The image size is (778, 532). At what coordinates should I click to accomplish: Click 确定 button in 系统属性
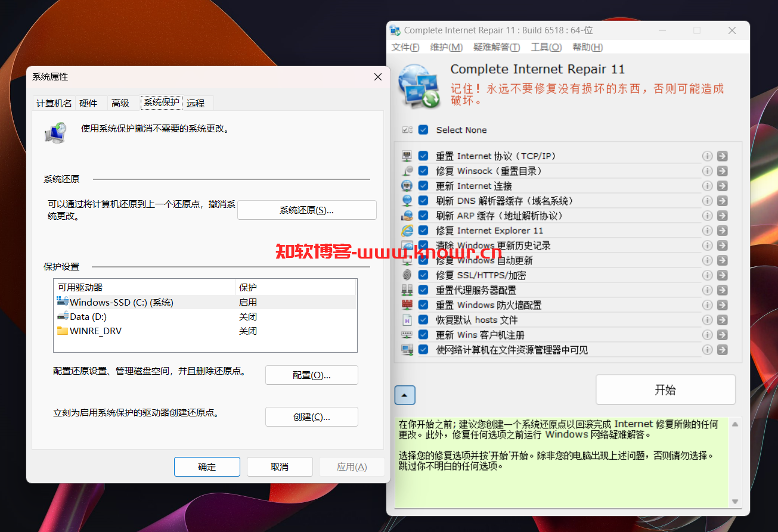click(207, 466)
